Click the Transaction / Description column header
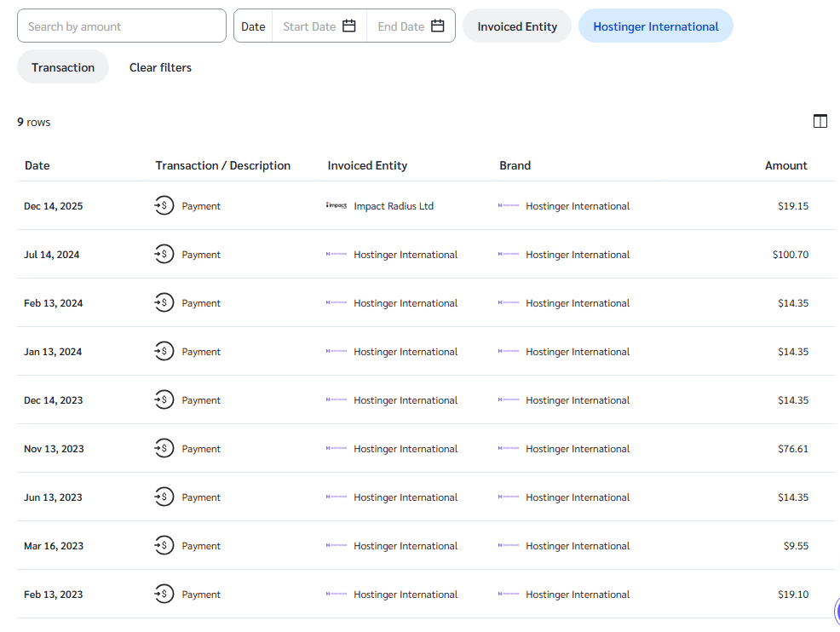Viewport: 840px width, 632px height. point(223,165)
